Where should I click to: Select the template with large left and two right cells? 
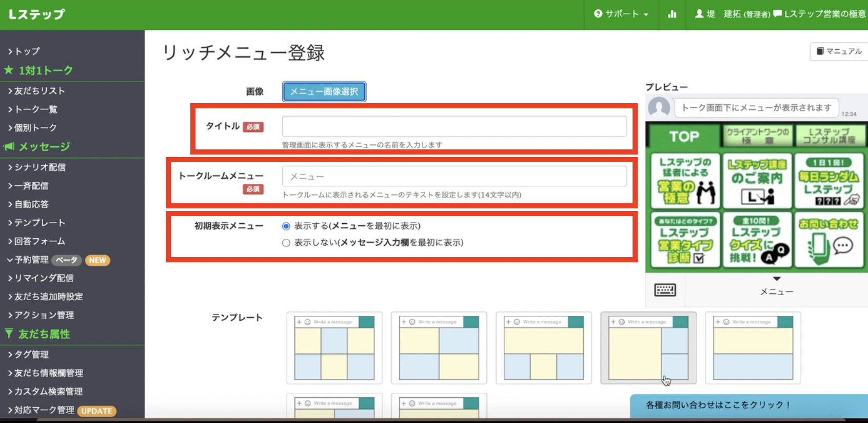pyautogui.click(x=648, y=348)
